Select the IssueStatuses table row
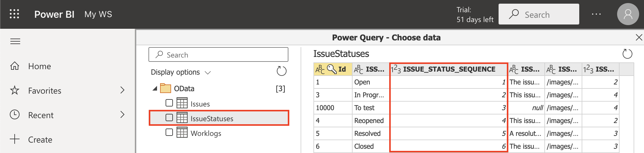Viewport: 644px width, 153px height. pyautogui.click(x=218, y=118)
